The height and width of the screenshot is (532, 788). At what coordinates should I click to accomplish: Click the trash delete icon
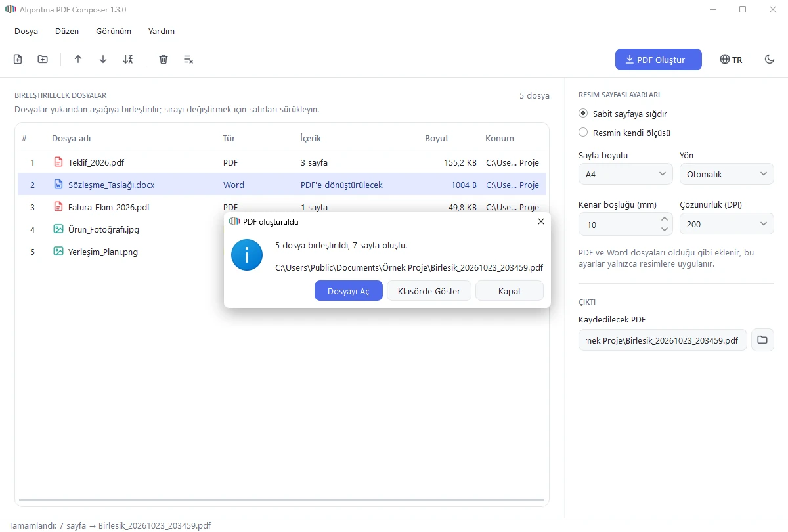[164, 60]
